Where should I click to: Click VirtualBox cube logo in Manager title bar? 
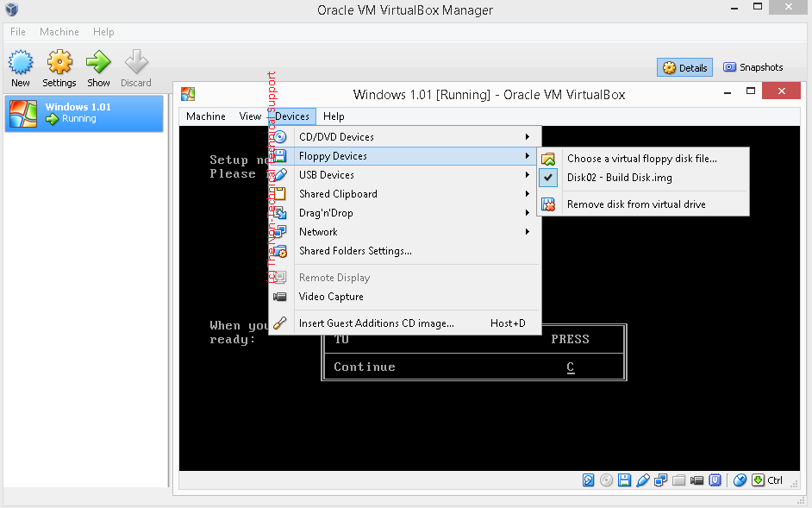point(11,9)
